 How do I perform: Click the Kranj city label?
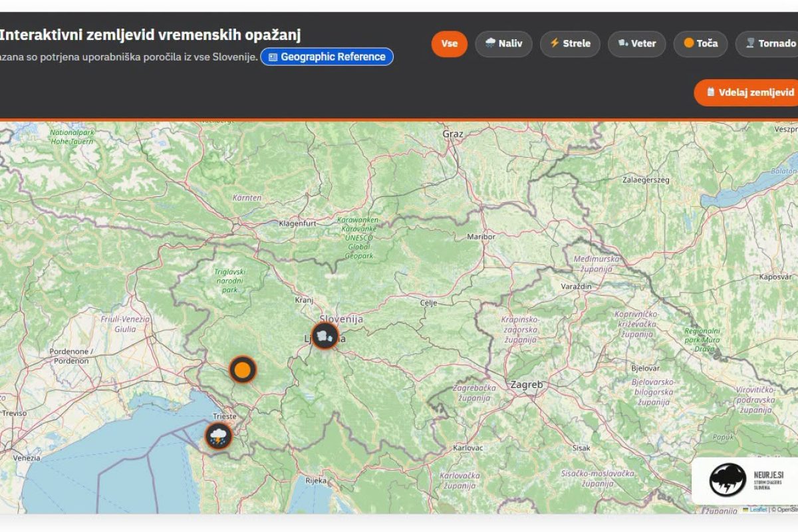pos(304,300)
